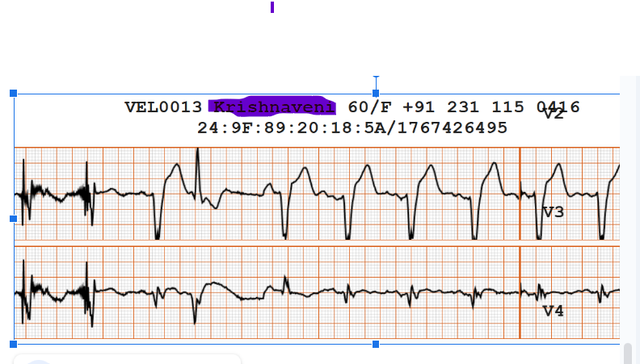The image size is (640, 364).
Task: Click the top-left corner resize handle
Action: coord(13,94)
